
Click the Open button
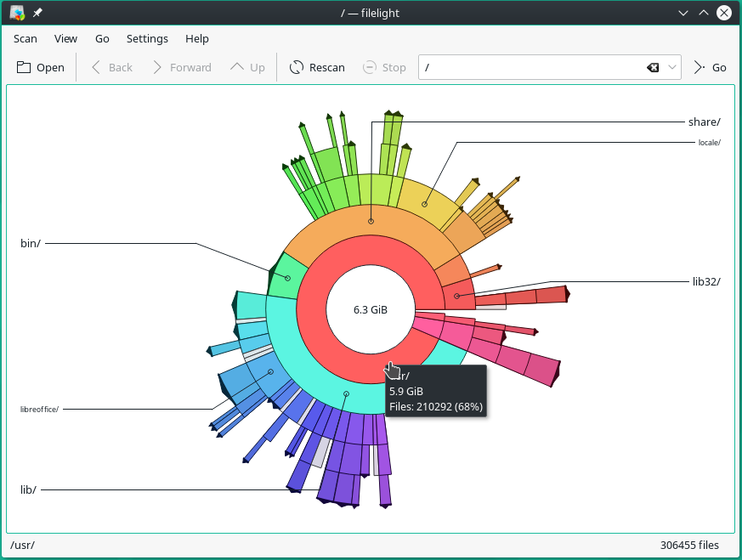click(40, 67)
